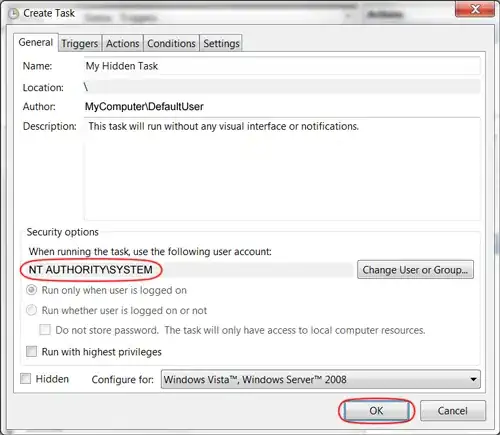
Task: Click the Name field with My Hidden Task
Action: [282, 66]
